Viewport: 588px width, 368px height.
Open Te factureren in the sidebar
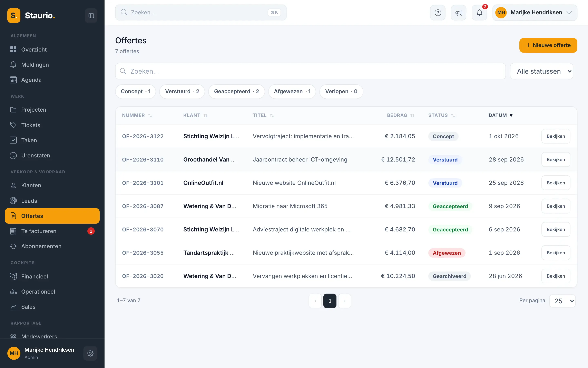(52, 231)
